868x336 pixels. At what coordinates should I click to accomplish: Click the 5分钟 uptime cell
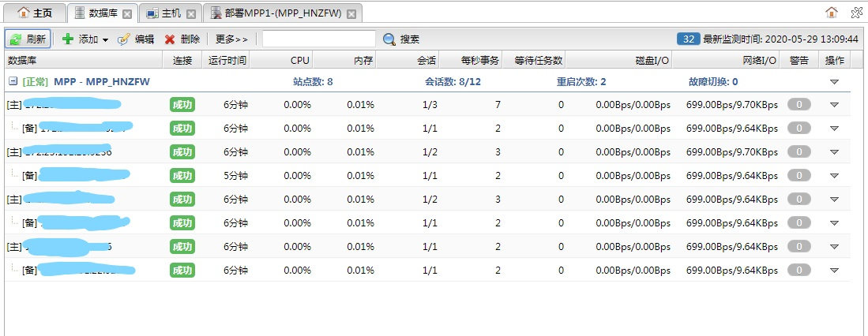click(236, 176)
